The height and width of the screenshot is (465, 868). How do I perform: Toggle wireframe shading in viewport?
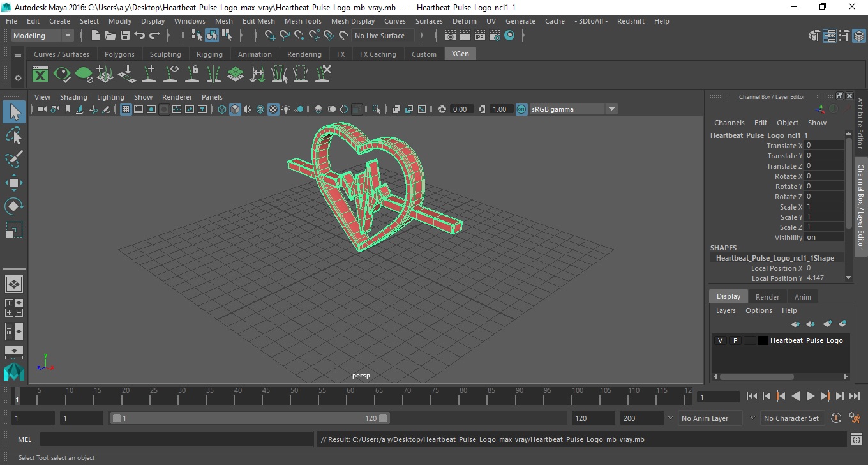pyautogui.click(x=222, y=109)
